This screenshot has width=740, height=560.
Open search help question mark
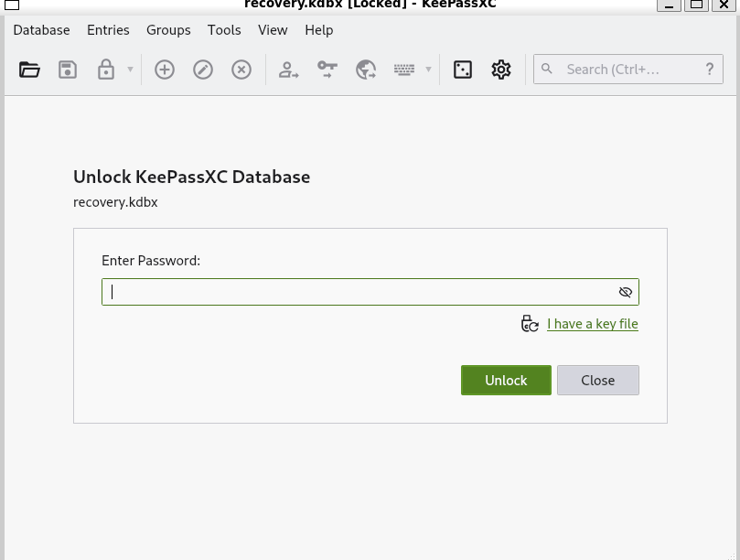point(709,70)
